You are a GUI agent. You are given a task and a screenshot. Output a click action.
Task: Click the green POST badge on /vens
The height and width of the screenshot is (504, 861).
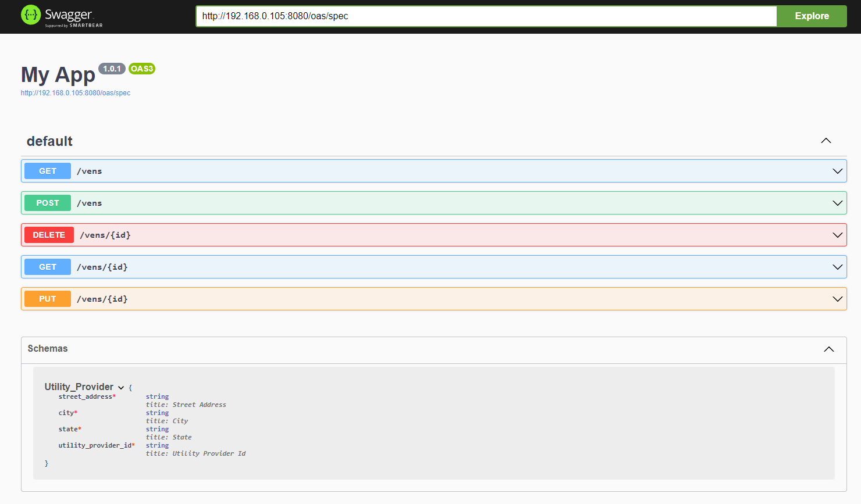coord(47,202)
